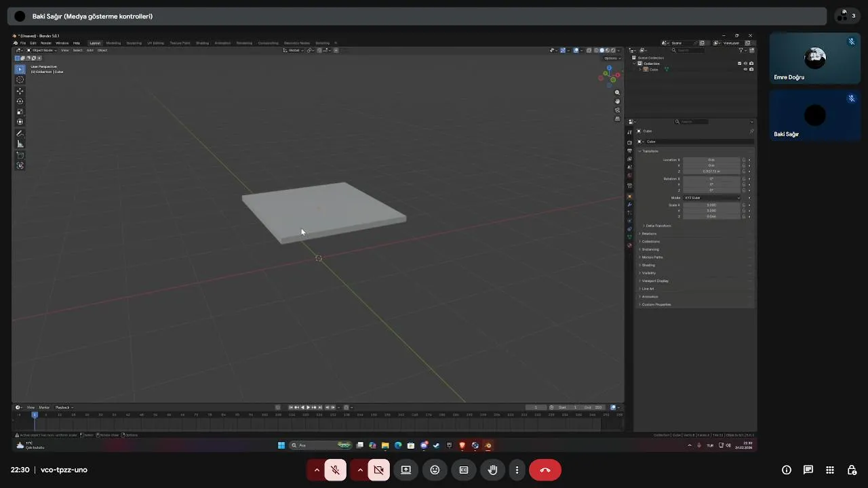Toggle lock on Location X
The width and height of the screenshot is (868, 488).
click(744, 160)
